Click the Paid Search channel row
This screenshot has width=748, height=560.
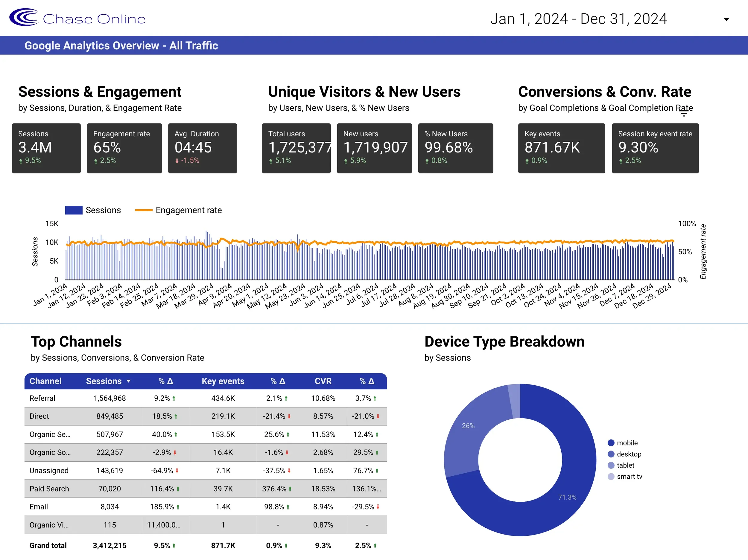49,489
